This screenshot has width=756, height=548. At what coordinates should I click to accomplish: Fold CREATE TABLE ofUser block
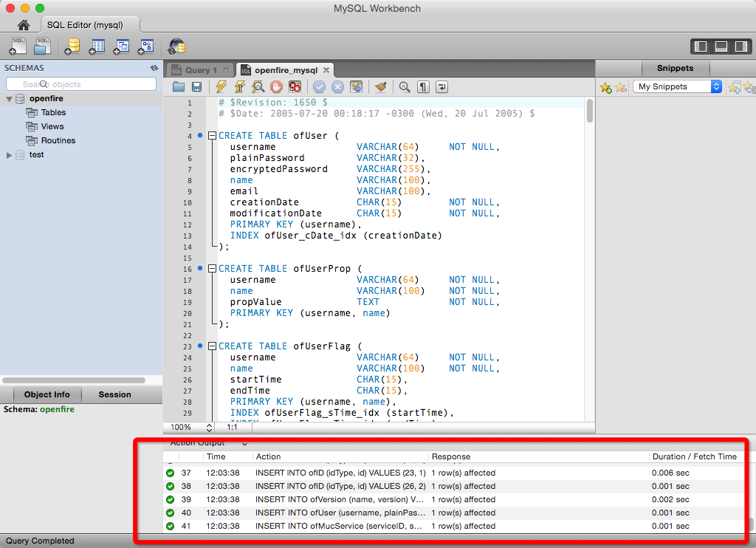212,136
